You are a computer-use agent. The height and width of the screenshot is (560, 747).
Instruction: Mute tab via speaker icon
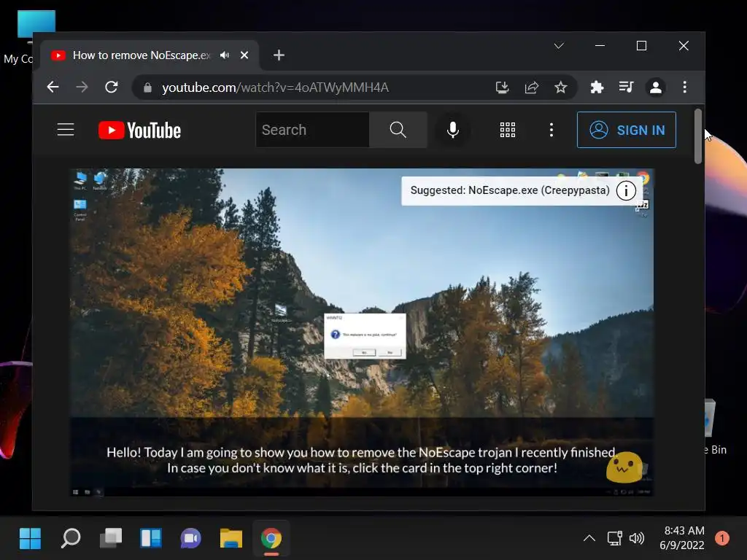[225, 55]
